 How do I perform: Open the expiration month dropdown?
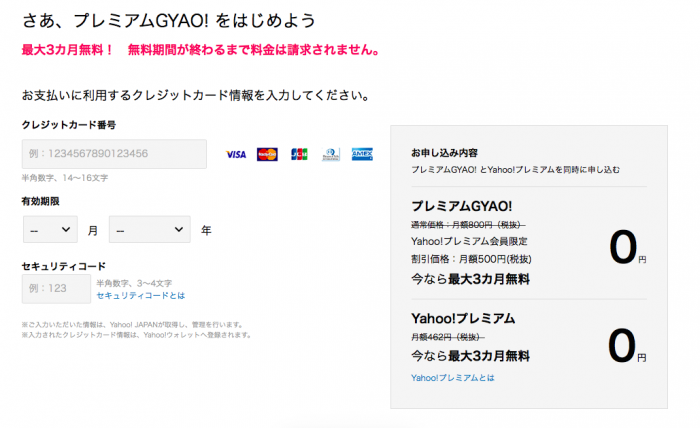click(x=50, y=229)
